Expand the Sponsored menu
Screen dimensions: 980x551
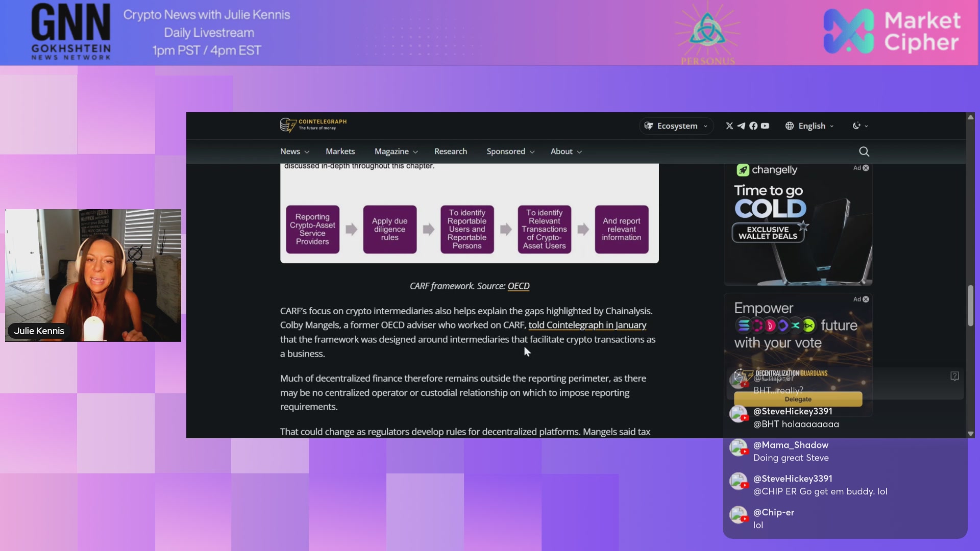(x=510, y=152)
